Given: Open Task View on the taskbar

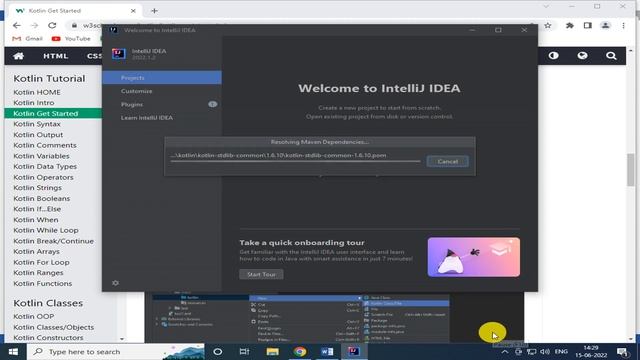Looking at the screenshot, I should pos(244,351).
